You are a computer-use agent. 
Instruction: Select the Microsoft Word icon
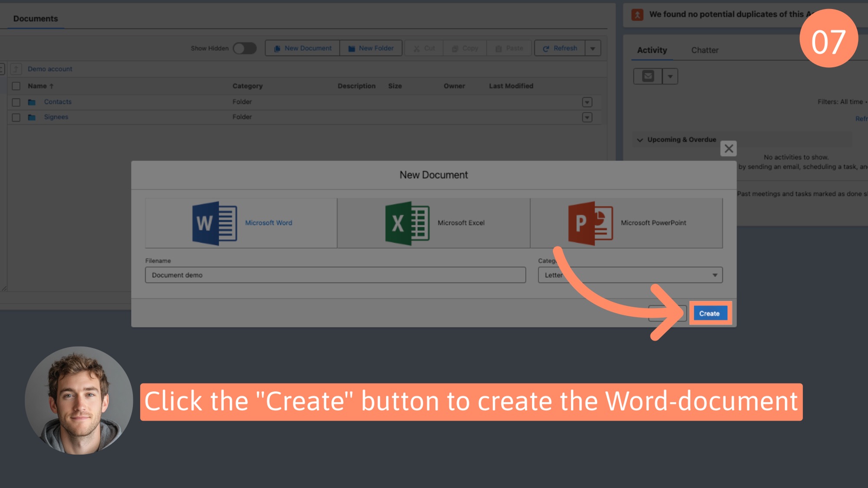214,223
